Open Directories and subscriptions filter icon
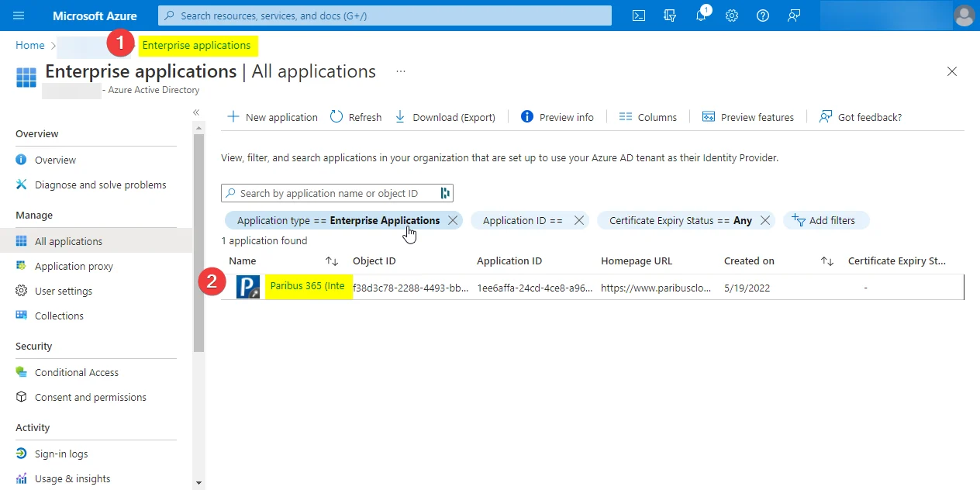Image resolution: width=980 pixels, height=490 pixels. [670, 16]
